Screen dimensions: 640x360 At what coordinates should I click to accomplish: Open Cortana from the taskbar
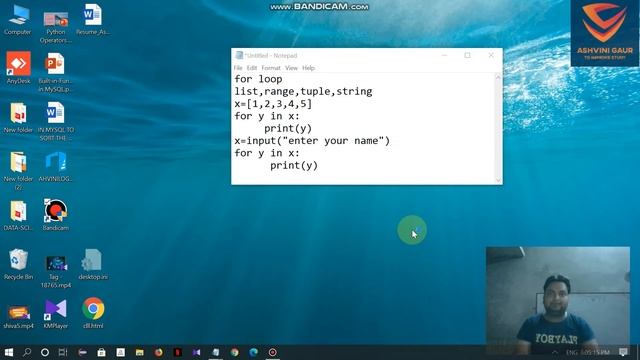coord(45,352)
